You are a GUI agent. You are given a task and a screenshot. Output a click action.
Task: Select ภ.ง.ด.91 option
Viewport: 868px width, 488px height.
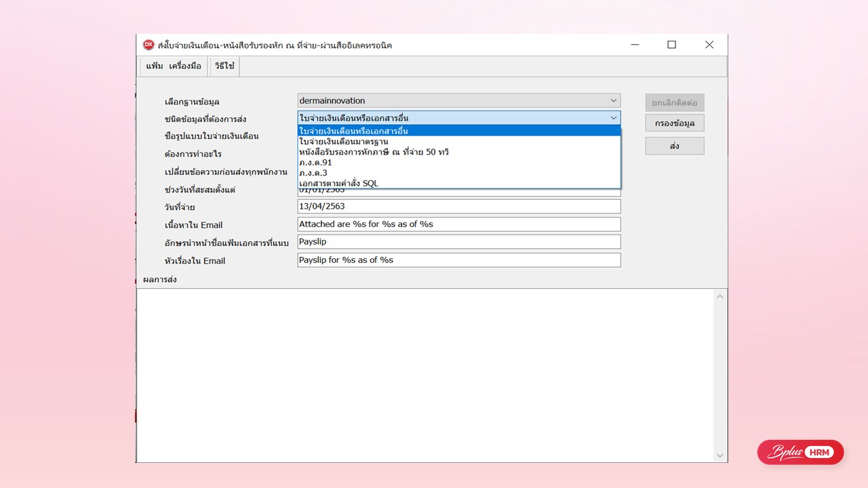click(x=459, y=163)
